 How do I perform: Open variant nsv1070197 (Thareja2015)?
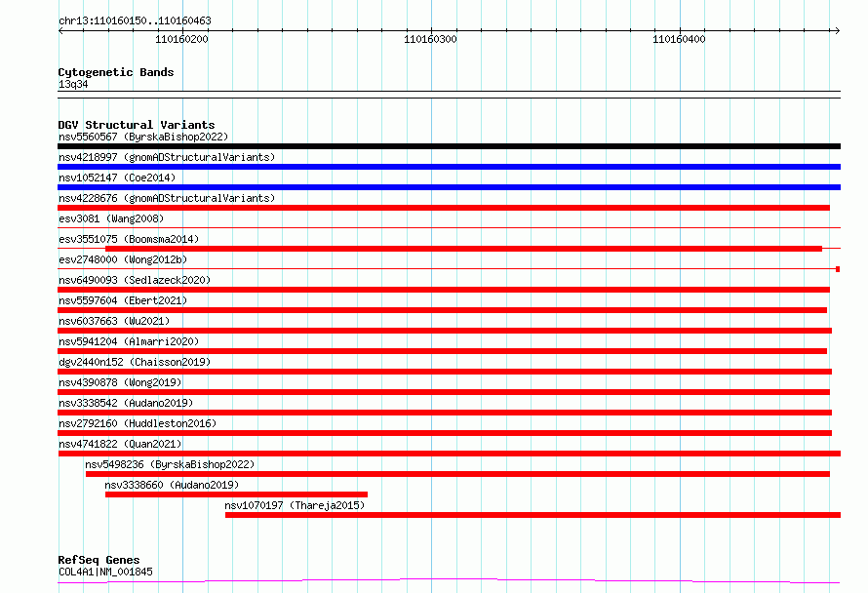pos(295,505)
